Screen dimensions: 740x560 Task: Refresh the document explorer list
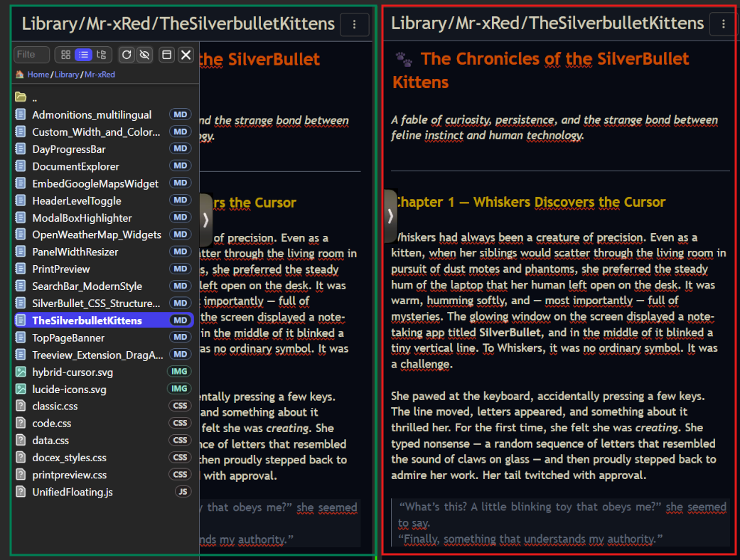127,55
